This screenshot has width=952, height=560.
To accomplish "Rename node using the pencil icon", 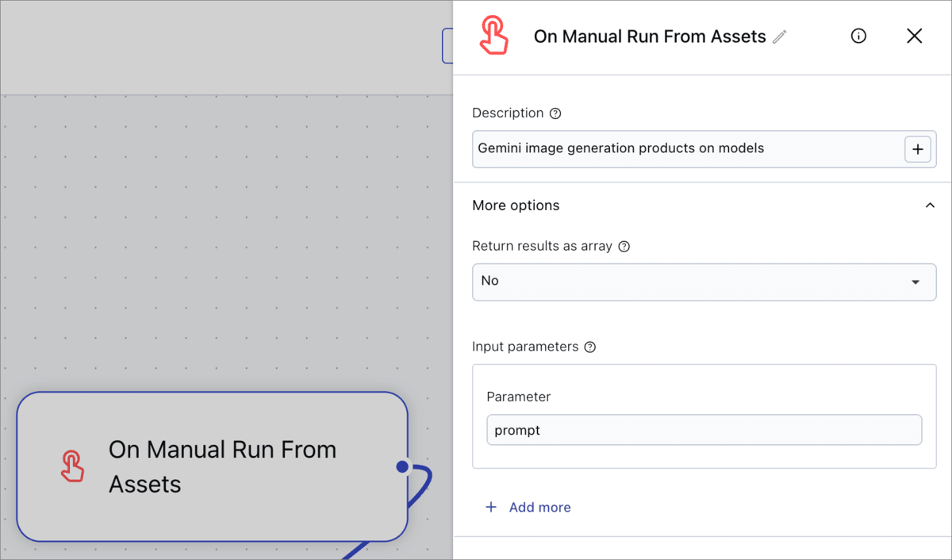I will point(780,36).
